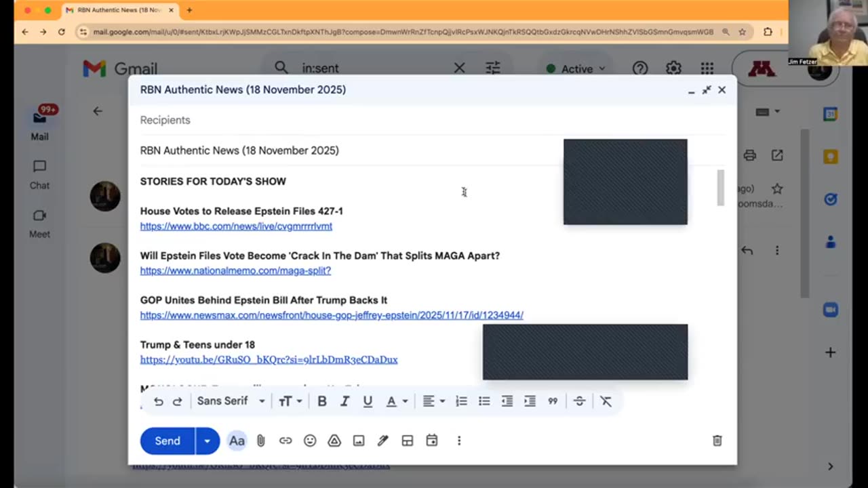Send the RBN Authentic News email
The image size is (868, 488).
click(x=167, y=441)
